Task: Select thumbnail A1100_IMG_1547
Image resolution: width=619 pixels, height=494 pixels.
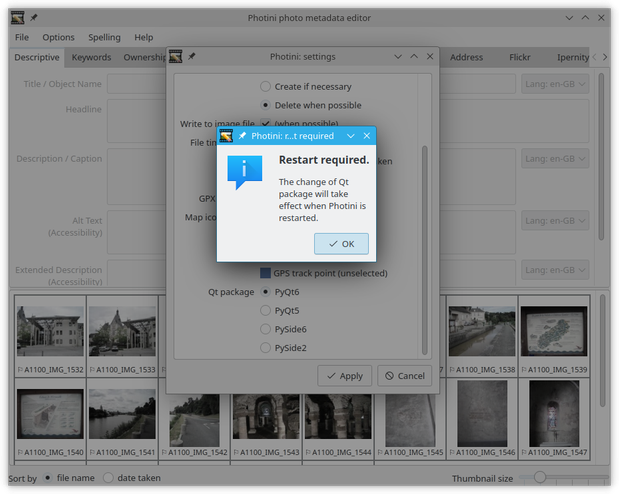Action: point(554,419)
